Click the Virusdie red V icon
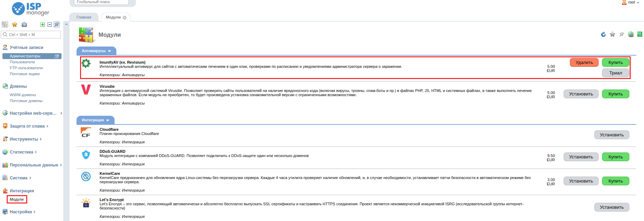644x221 pixels. tap(86, 90)
